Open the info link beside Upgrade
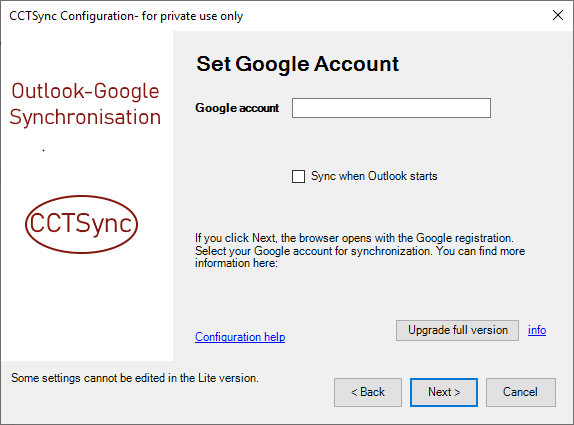The width and height of the screenshot is (574, 425). (537, 330)
